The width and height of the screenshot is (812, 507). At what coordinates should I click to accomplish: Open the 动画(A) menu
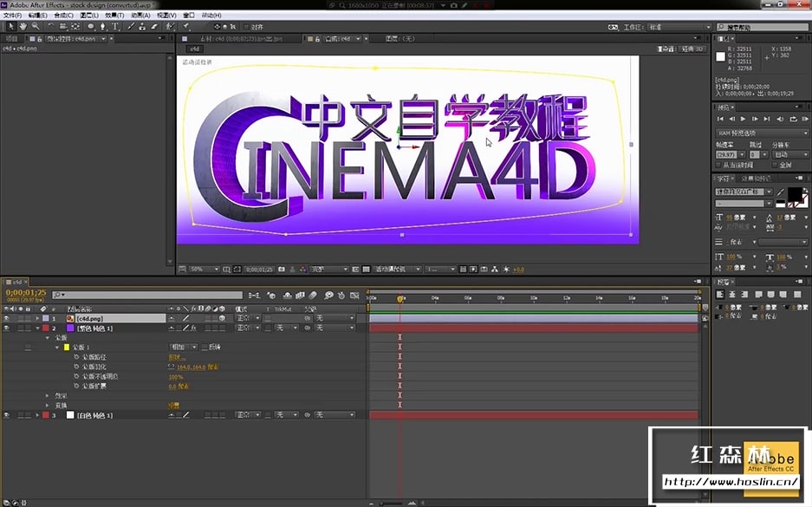pyautogui.click(x=140, y=16)
